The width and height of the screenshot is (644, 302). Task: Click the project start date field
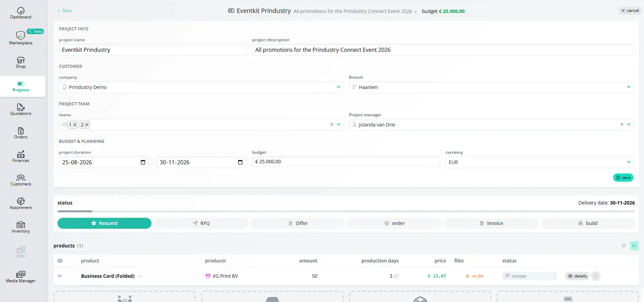(104, 162)
